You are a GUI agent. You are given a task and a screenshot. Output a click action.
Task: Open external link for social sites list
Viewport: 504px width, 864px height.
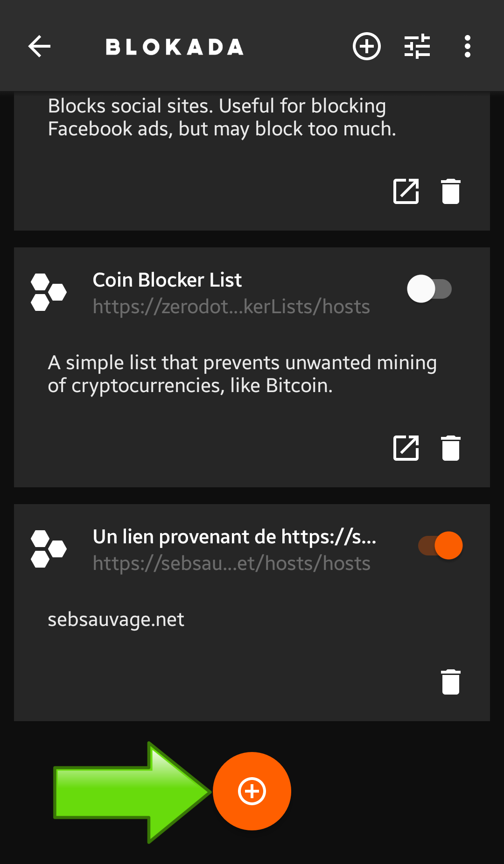tap(406, 191)
